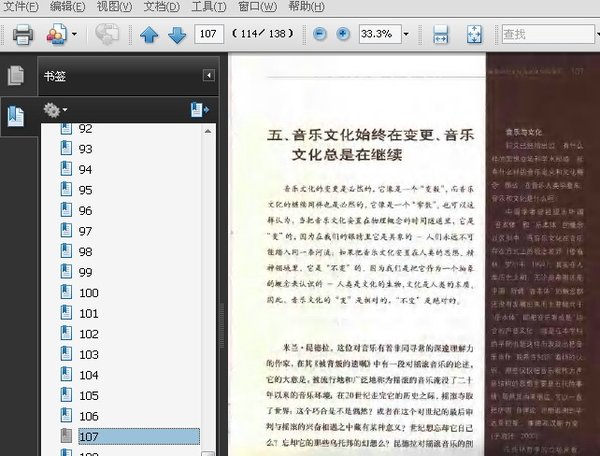Viewport: 600px width, 456px height.
Task: Select bookmark 100 in the list
Action: click(89, 293)
